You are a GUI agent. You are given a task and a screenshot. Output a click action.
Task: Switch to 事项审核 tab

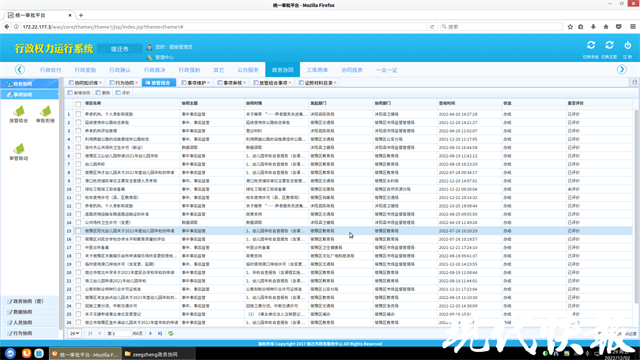pyautogui.click(x=230, y=83)
